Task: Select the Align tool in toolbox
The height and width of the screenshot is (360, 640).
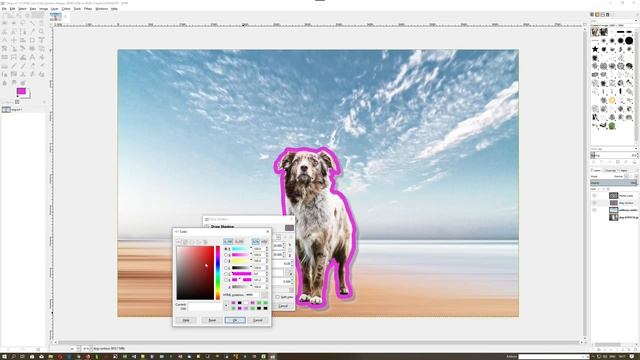Action: (x=23, y=40)
